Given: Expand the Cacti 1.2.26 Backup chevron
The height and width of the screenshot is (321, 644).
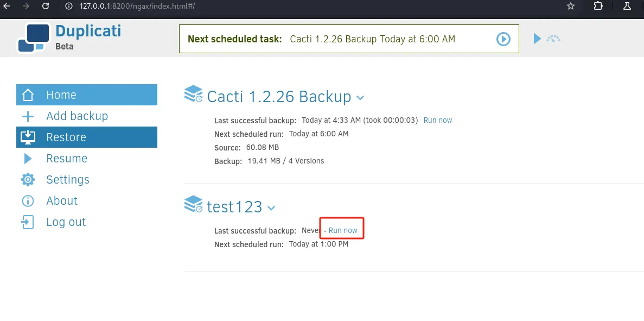Looking at the screenshot, I should (x=360, y=98).
